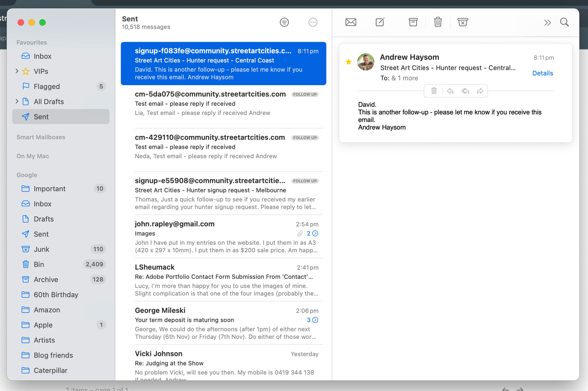Click the Details link
The height and width of the screenshot is (391, 588).
[x=542, y=73]
